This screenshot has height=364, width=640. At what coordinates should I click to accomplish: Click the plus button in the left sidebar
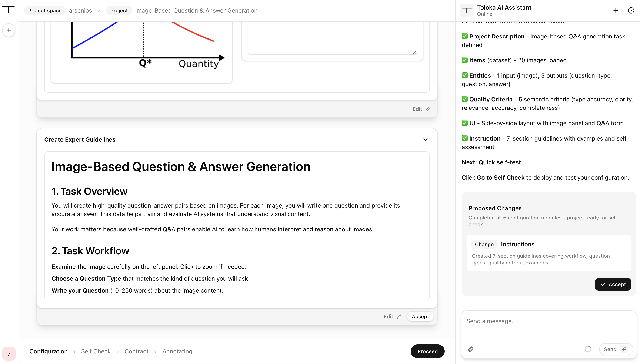click(9, 30)
